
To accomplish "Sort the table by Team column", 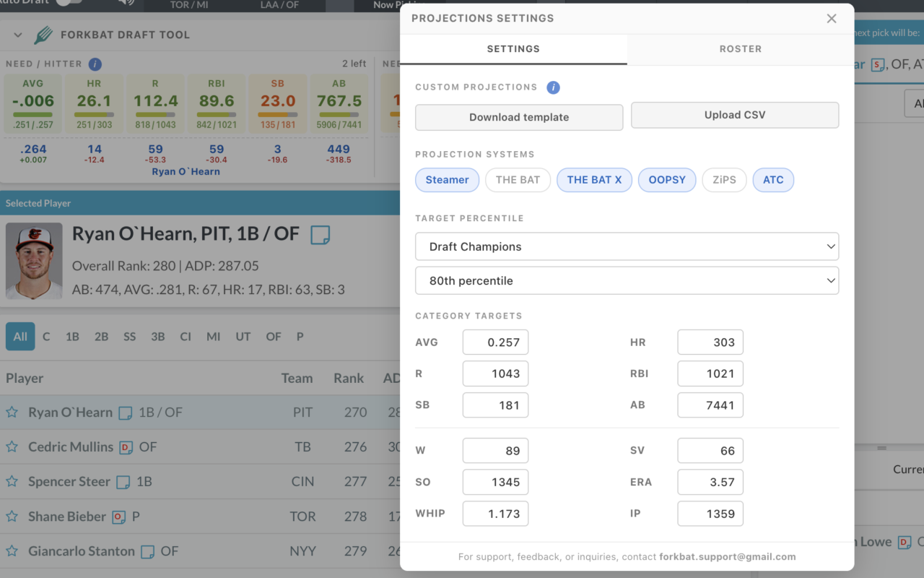I will click(x=297, y=378).
